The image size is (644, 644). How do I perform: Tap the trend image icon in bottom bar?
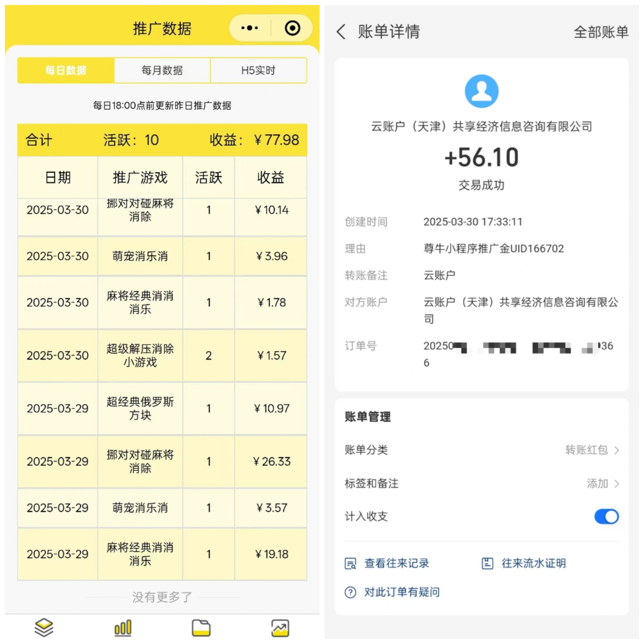tap(280, 628)
